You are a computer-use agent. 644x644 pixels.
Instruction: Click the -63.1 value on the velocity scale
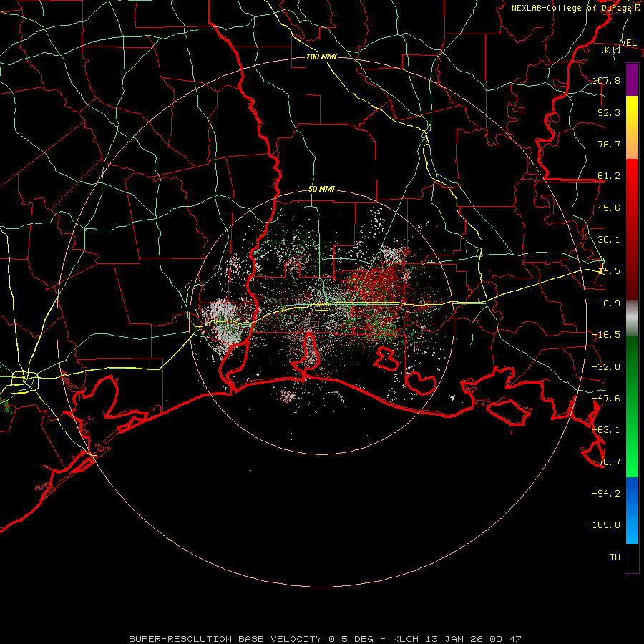[x=606, y=430]
